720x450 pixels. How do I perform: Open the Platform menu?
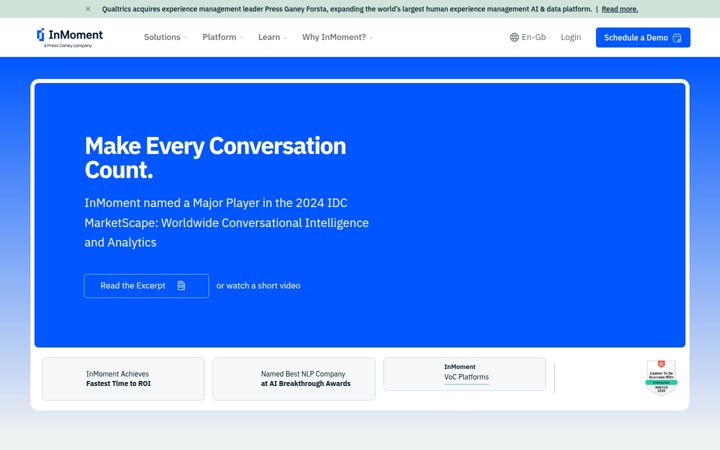click(219, 37)
